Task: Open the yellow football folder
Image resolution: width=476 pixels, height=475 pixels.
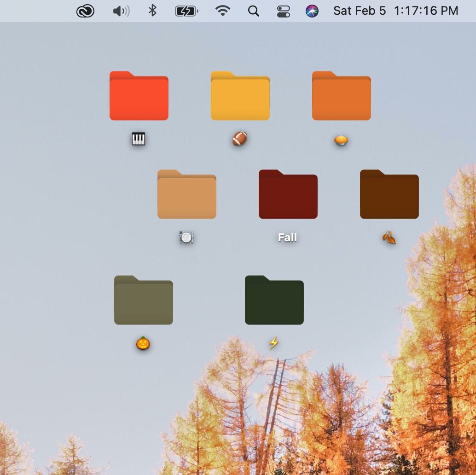Action: point(240,95)
